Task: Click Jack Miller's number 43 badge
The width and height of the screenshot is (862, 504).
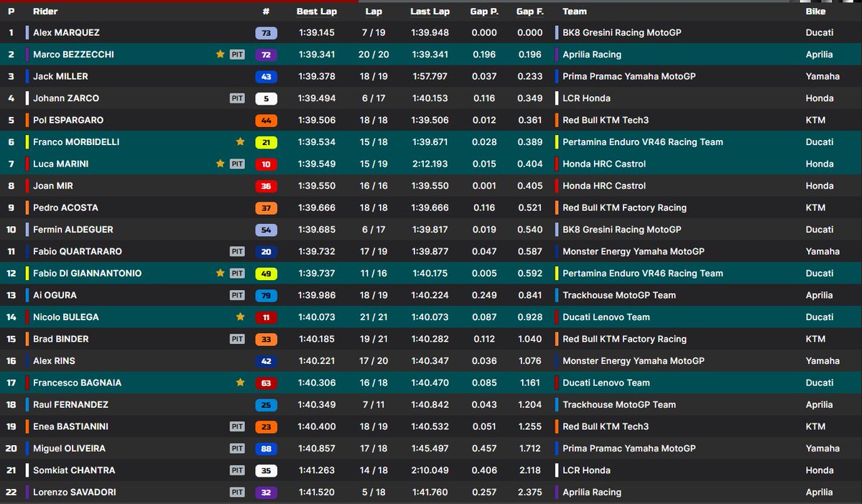Action: tap(266, 77)
